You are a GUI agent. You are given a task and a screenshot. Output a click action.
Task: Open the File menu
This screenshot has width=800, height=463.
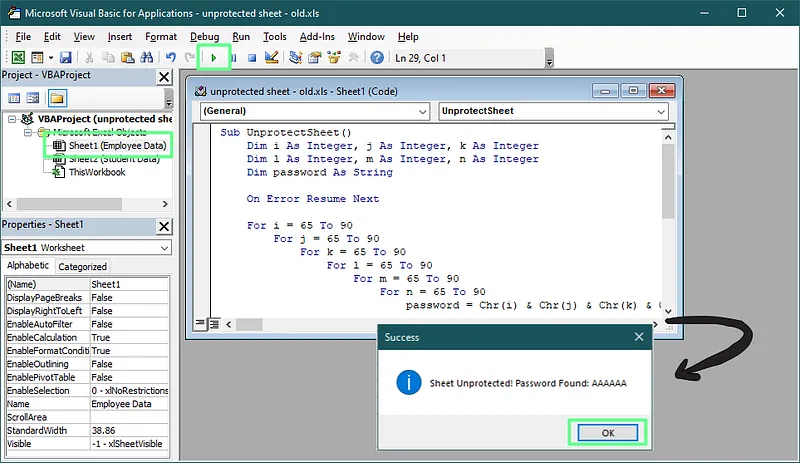pyautogui.click(x=23, y=37)
